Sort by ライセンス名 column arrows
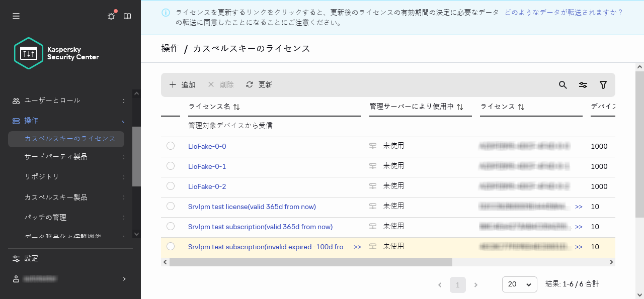This screenshot has height=299, width=644. (236, 107)
